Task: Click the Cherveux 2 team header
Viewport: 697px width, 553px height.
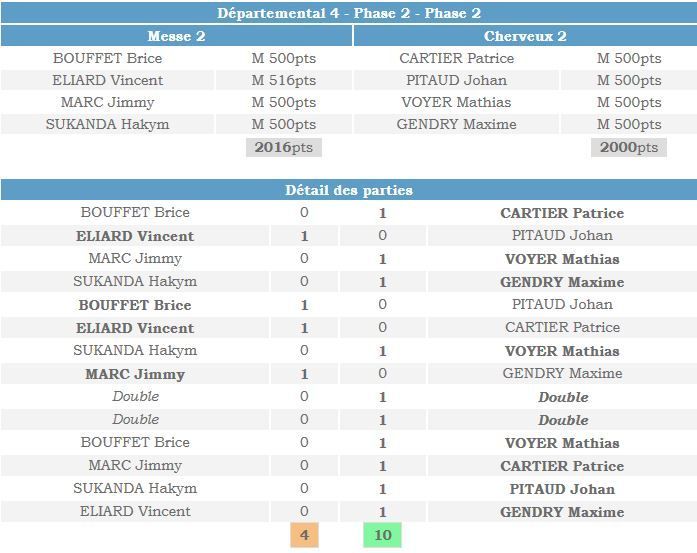Action: pos(525,36)
